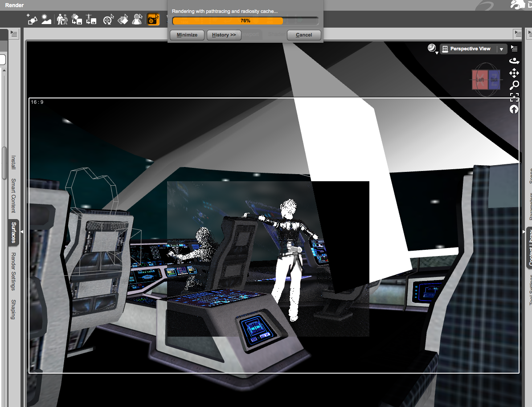
Task: Collapse right pane with the arrow handle
Action: coord(524,232)
